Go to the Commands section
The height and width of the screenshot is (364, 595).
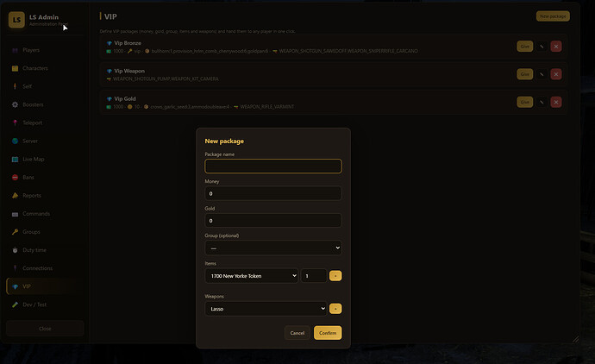coord(45,214)
